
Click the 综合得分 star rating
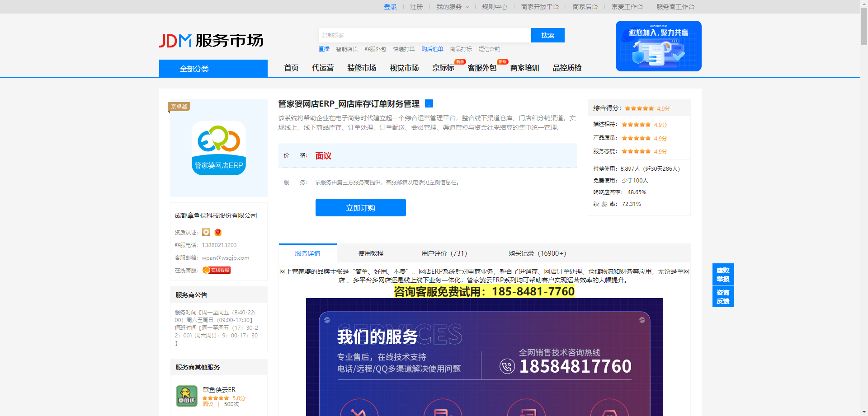click(x=639, y=108)
